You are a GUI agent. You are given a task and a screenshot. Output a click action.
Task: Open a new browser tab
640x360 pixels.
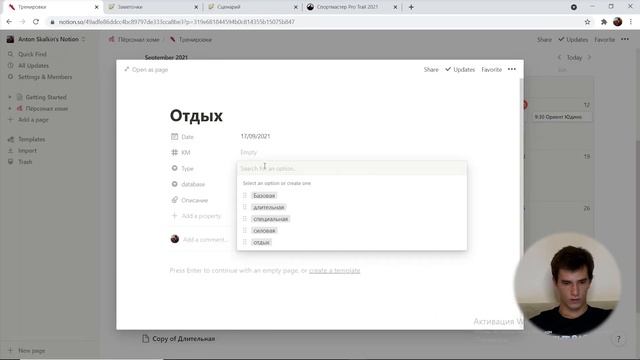point(411,7)
